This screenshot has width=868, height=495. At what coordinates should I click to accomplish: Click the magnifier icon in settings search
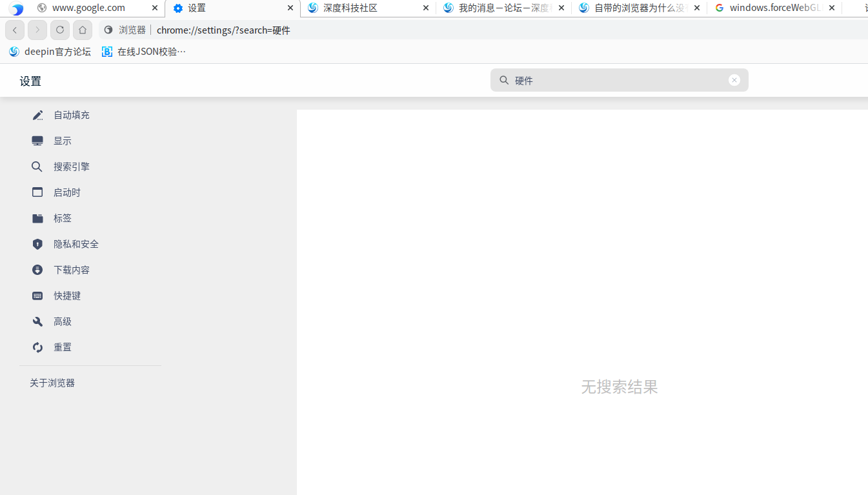[x=504, y=80]
